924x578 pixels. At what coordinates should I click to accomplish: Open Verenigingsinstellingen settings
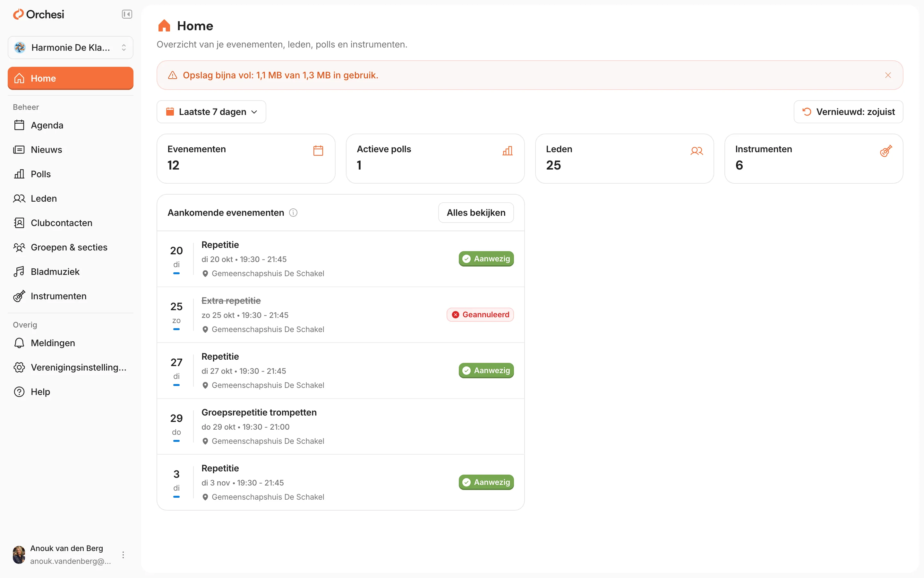pos(71,367)
